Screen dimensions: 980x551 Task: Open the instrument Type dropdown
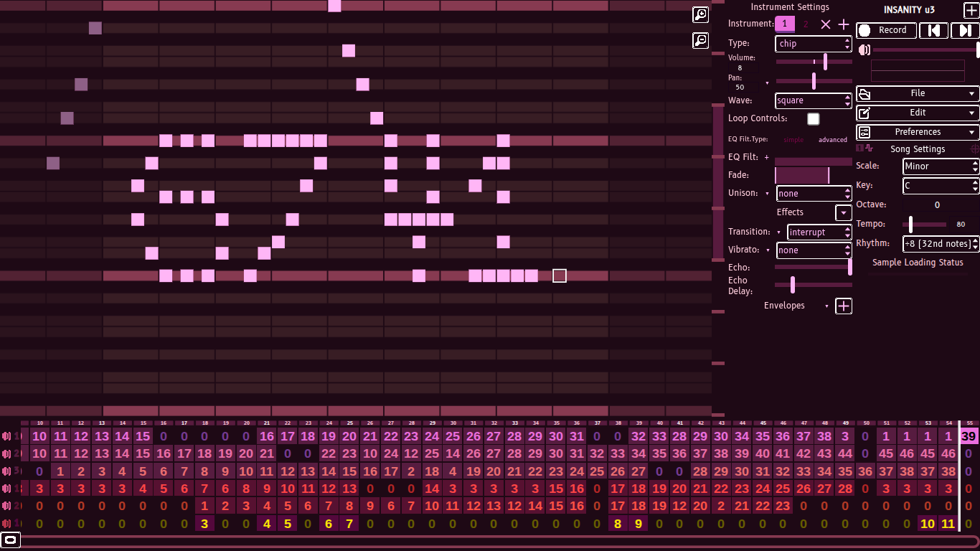point(813,44)
